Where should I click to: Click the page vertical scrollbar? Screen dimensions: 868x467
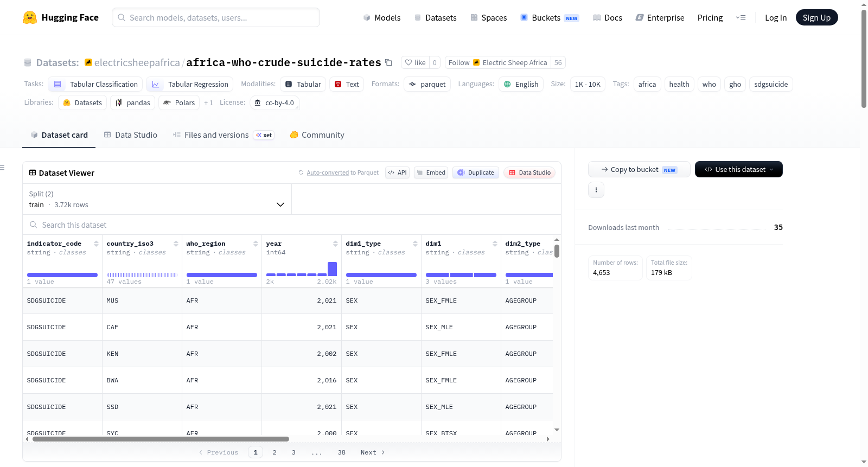[864, 59]
